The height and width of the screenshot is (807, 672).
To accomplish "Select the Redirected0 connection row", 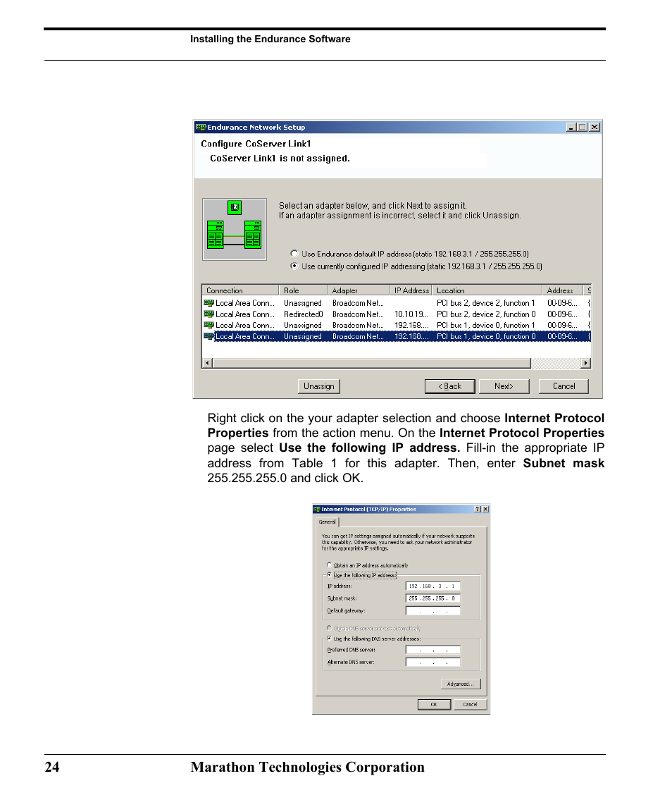I will coord(396,314).
